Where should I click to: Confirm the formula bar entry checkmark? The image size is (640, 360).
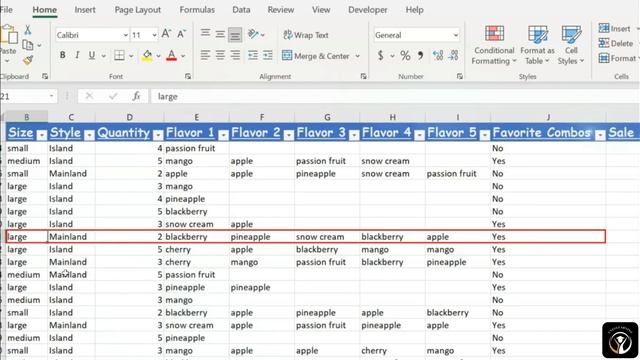[x=113, y=96]
